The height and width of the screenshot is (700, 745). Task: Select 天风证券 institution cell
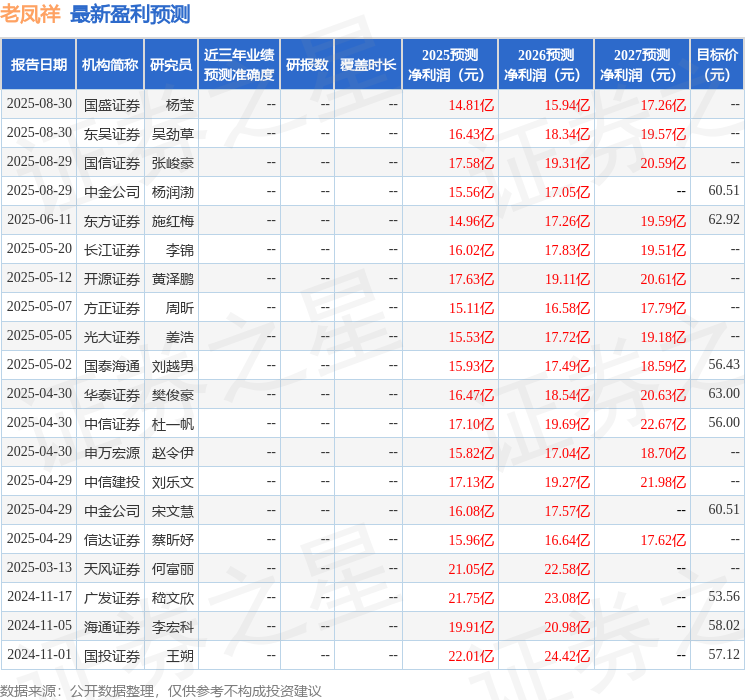point(112,569)
